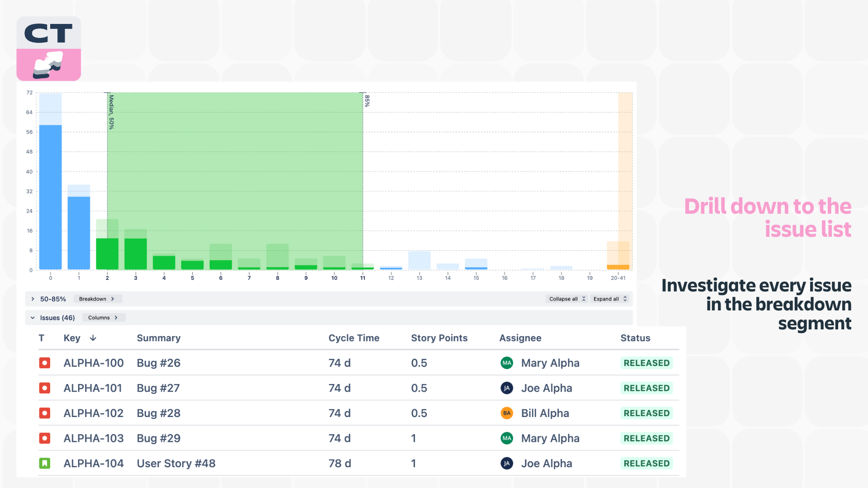Image resolution: width=868 pixels, height=488 pixels.
Task: Sort by Story Points column header
Action: tap(439, 338)
